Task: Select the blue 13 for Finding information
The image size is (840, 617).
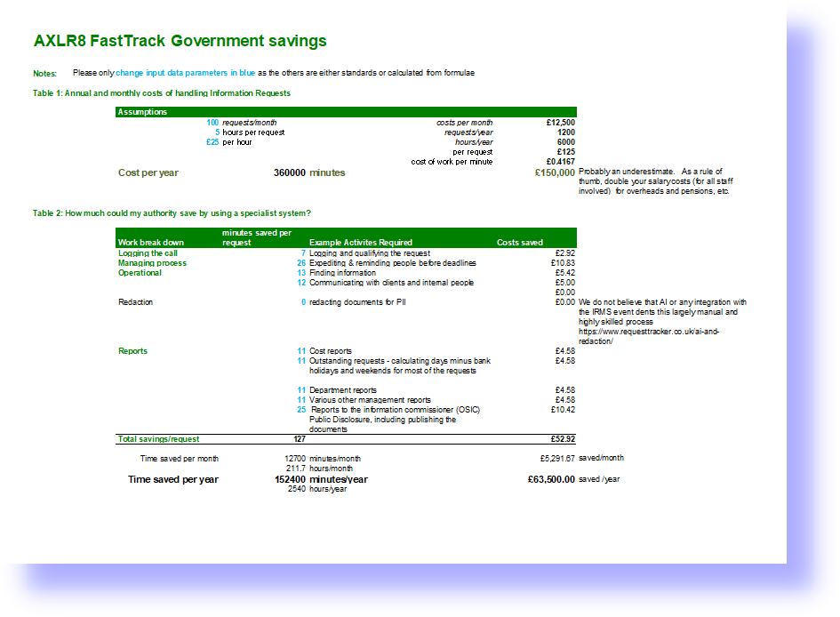Action: [301, 273]
